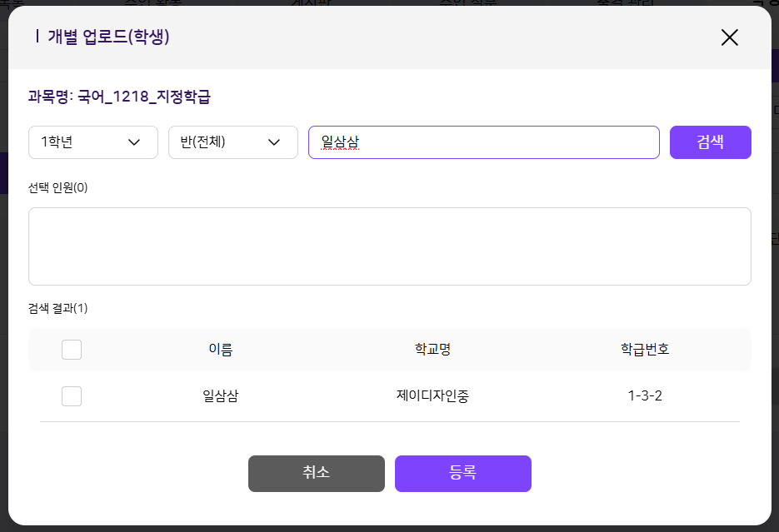779x532 pixels.
Task: Click the school name 제이디자인중
Action: pos(432,396)
